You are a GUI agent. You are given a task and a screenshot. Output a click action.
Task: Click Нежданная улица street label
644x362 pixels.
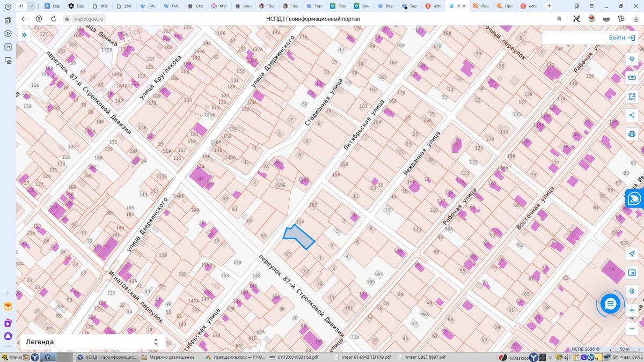[x=421, y=153]
